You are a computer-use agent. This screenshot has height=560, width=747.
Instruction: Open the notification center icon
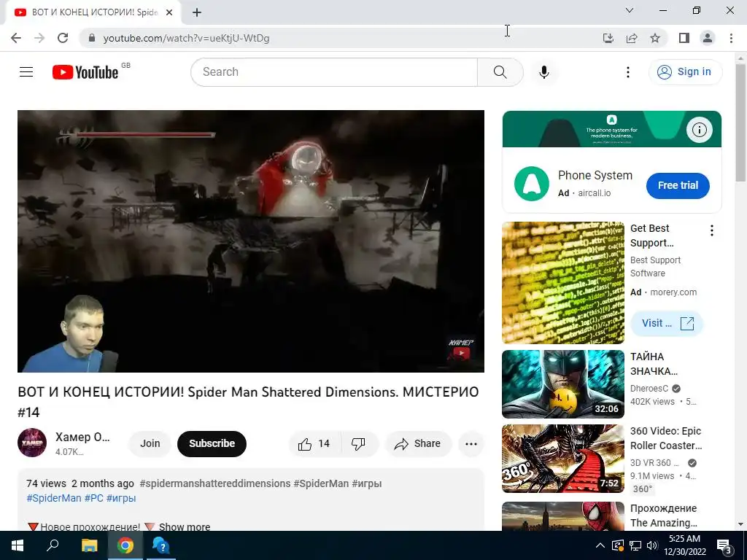(x=724, y=546)
